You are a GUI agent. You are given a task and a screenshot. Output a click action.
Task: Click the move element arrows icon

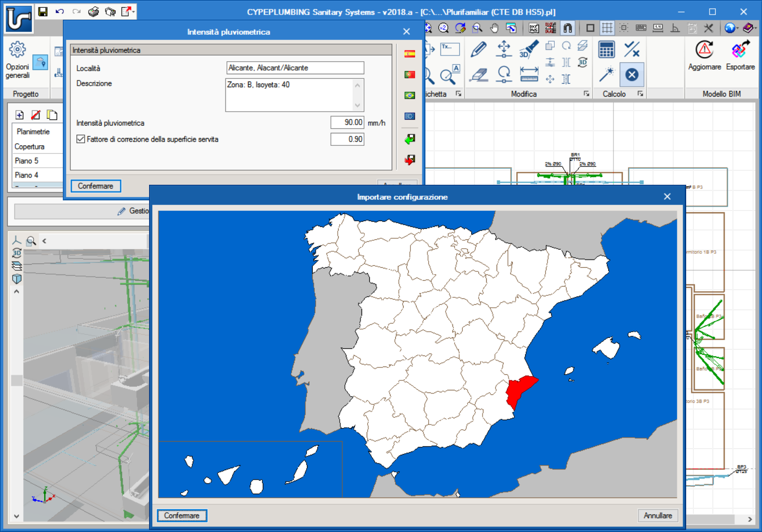(x=504, y=49)
